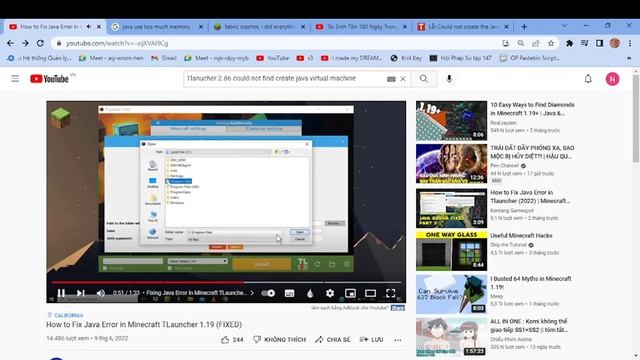Switch to the 'java use too much memory' tab

[x=157, y=27]
